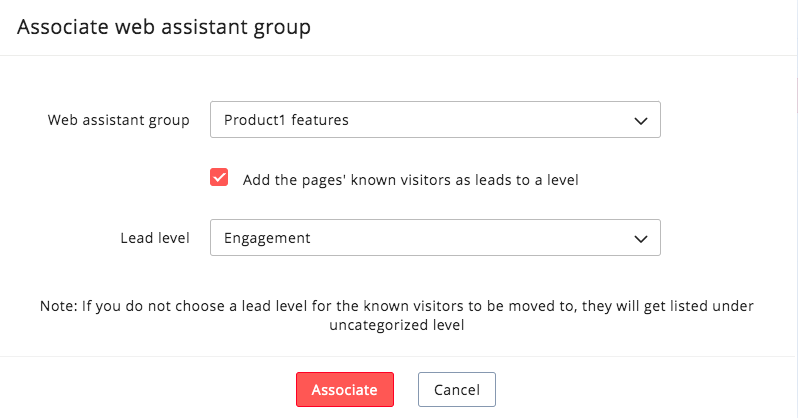Click the chevron arrow beside Product1 features
Viewport: 798px width, 418px height.
641,121
